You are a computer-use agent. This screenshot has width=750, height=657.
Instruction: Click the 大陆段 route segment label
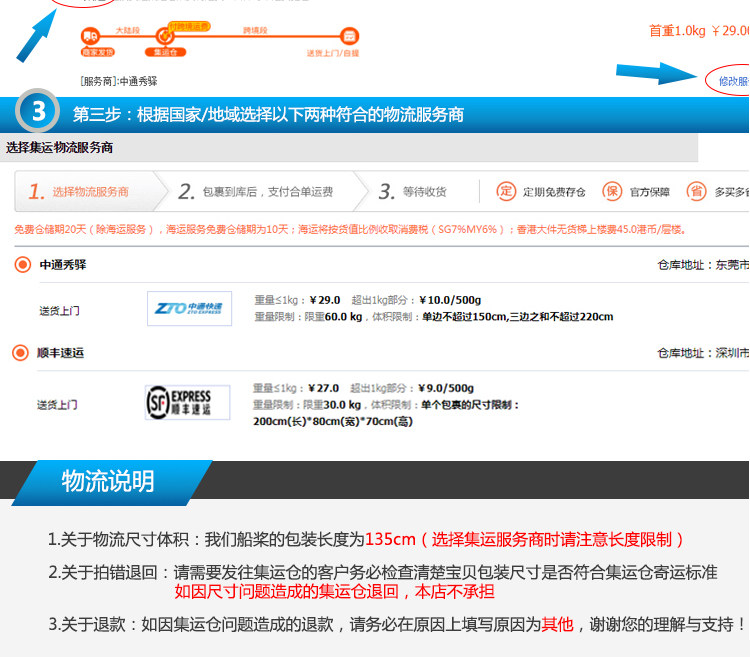pos(128,30)
